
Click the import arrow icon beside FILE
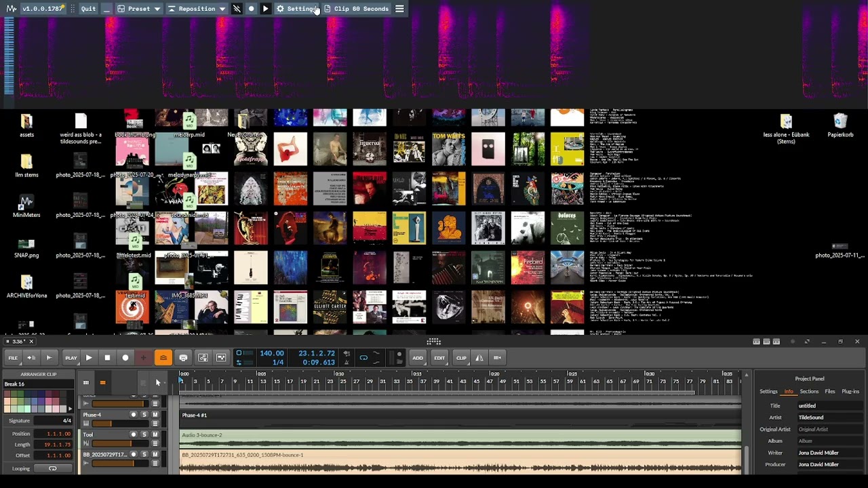(x=31, y=358)
